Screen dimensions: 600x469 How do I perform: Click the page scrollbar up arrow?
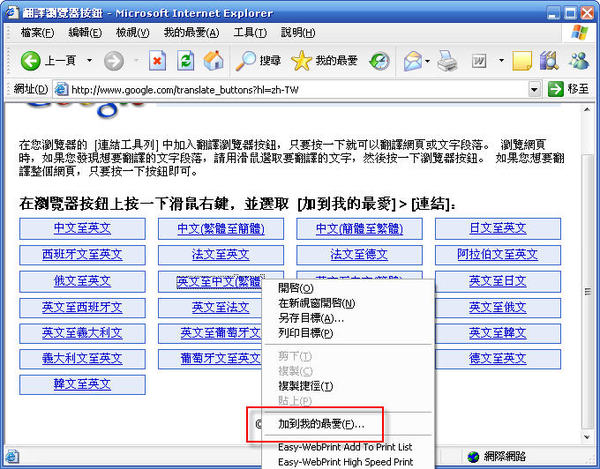pos(587,110)
